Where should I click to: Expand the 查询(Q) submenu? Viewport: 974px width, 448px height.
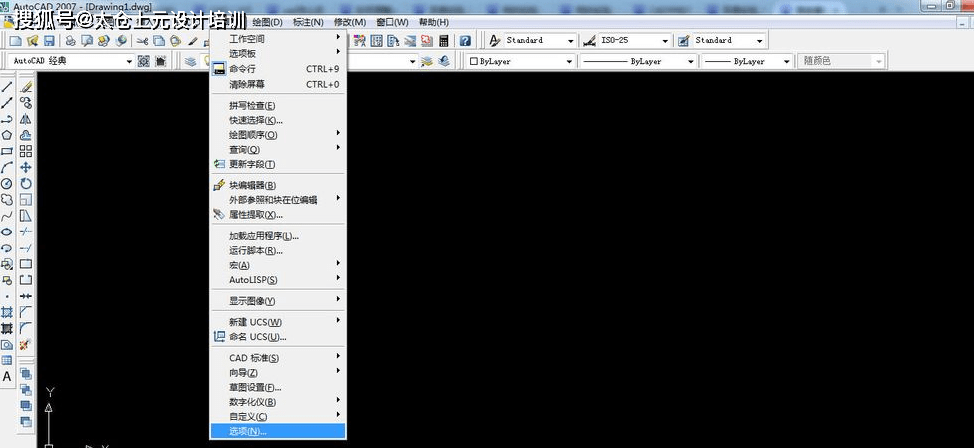tap(278, 150)
